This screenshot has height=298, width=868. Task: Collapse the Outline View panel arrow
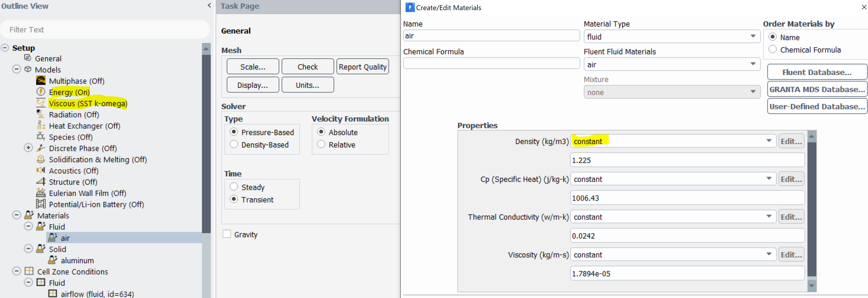point(209,5)
